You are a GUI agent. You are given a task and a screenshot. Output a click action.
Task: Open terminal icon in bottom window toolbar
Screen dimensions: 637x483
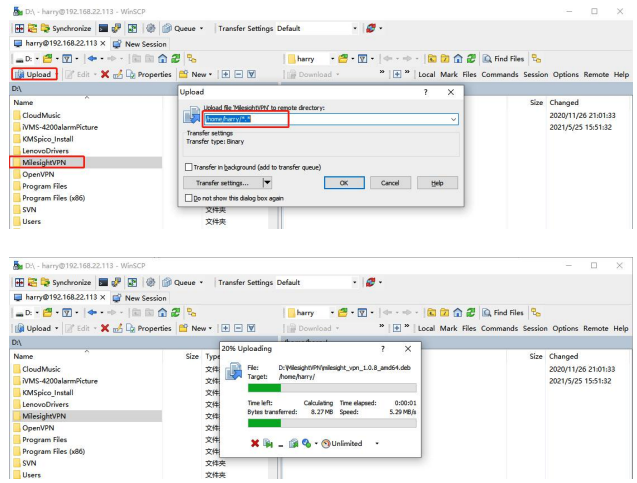pos(104,282)
